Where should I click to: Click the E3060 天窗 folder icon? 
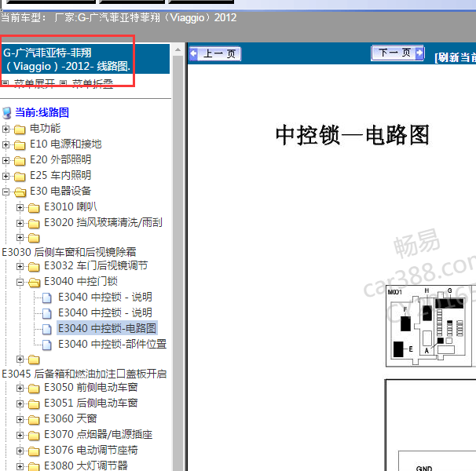(x=34, y=420)
